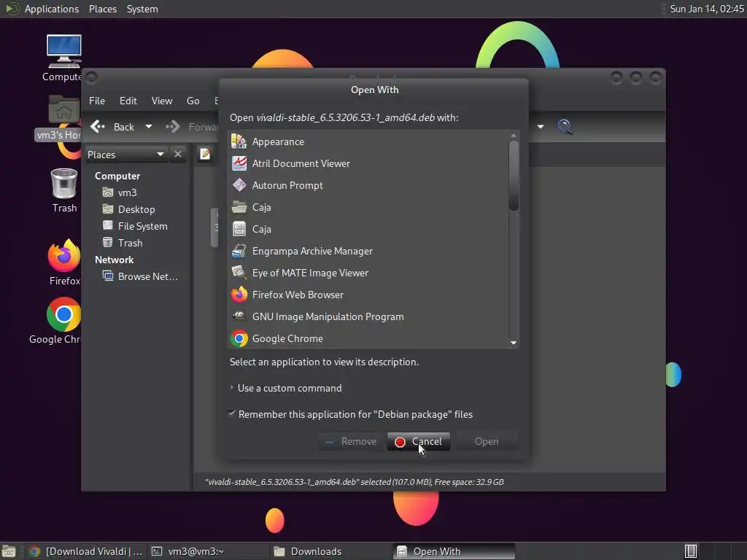Click the edit location pencil icon
This screenshot has width=747, height=560.
[x=205, y=155]
